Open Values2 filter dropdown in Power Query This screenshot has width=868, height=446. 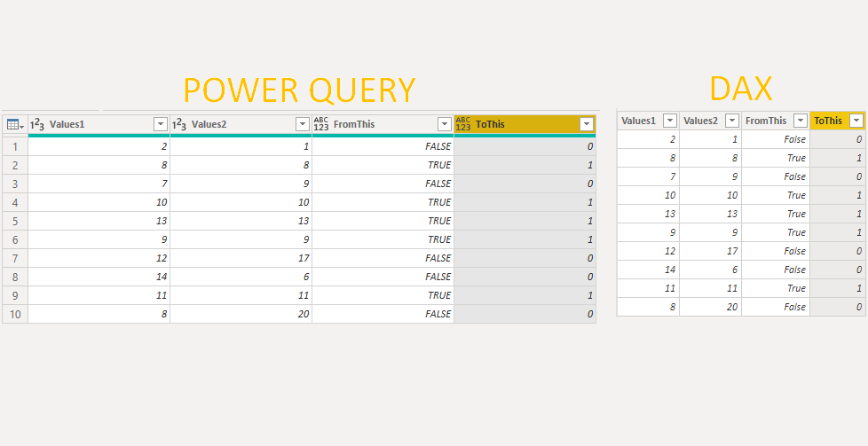point(303,124)
